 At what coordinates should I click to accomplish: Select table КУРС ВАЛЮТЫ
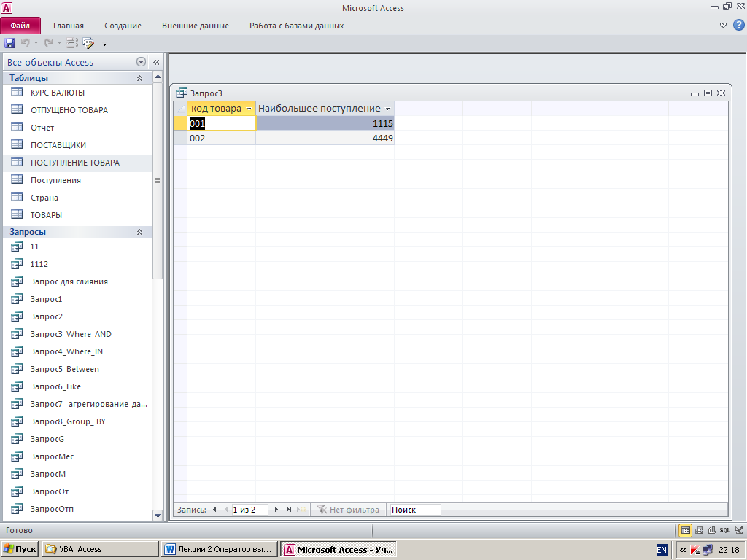77,93
